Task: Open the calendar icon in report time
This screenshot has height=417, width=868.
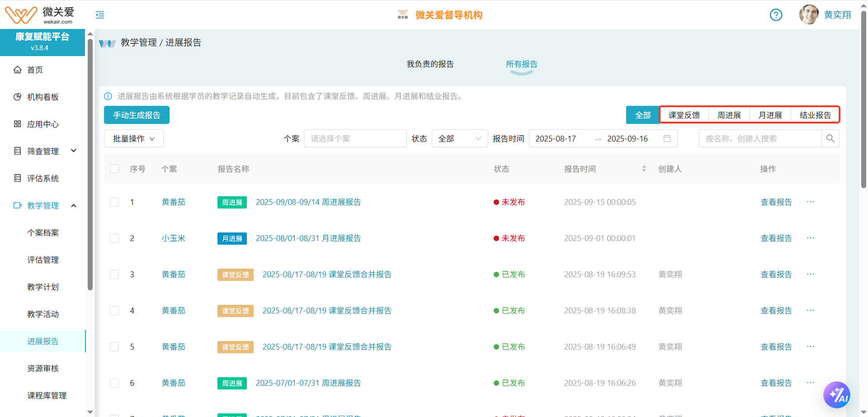Action: pyautogui.click(x=667, y=138)
